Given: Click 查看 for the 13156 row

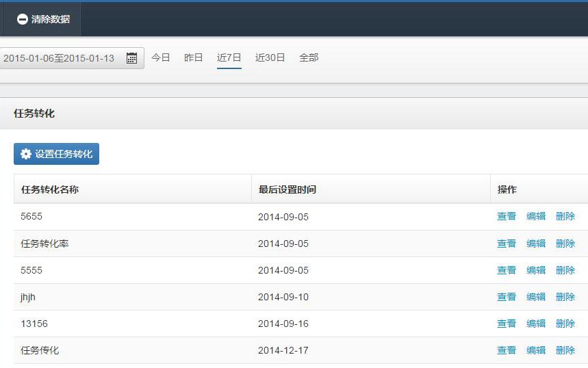Looking at the screenshot, I should pyautogui.click(x=507, y=324).
